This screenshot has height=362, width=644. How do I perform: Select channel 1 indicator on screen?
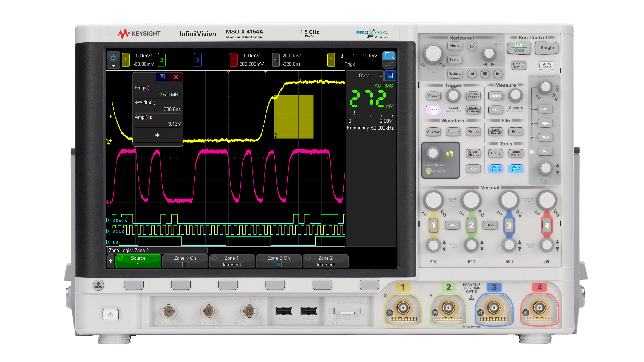tap(125, 60)
